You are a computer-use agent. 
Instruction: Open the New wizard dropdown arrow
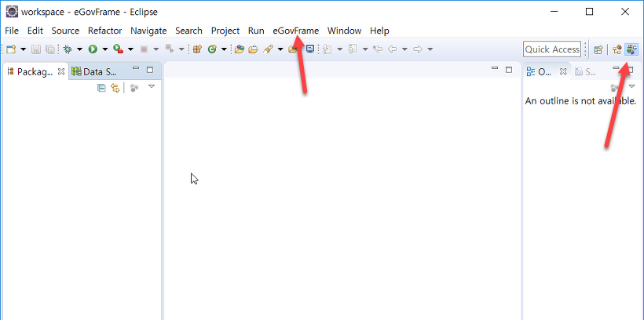23,49
